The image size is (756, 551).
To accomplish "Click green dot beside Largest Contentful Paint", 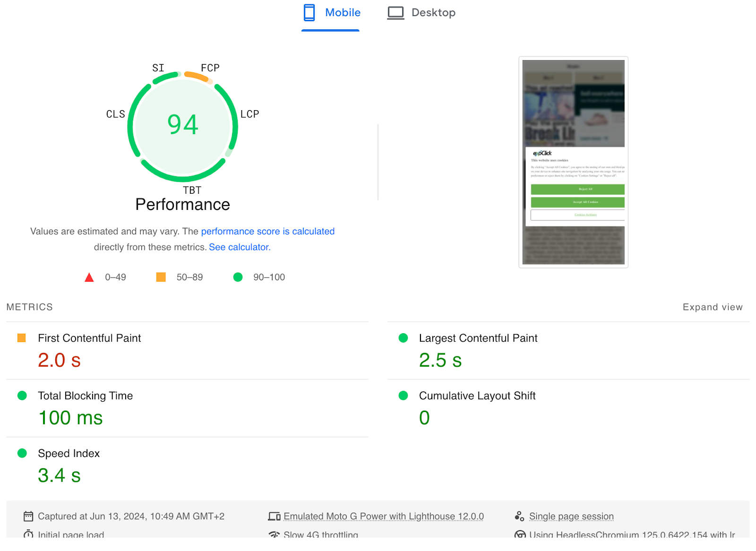I will [404, 338].
